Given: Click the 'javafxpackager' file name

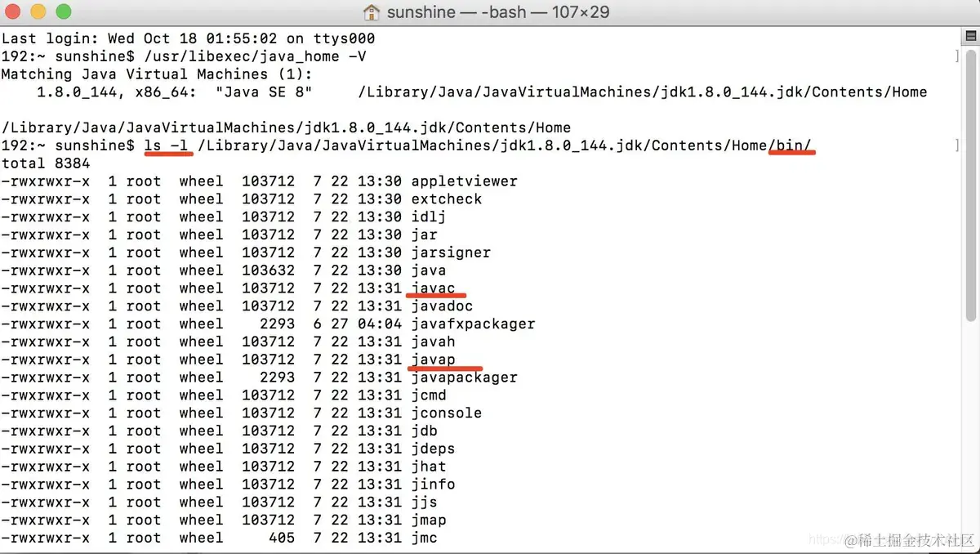Looking at the screenshot, I should point(473,324).
